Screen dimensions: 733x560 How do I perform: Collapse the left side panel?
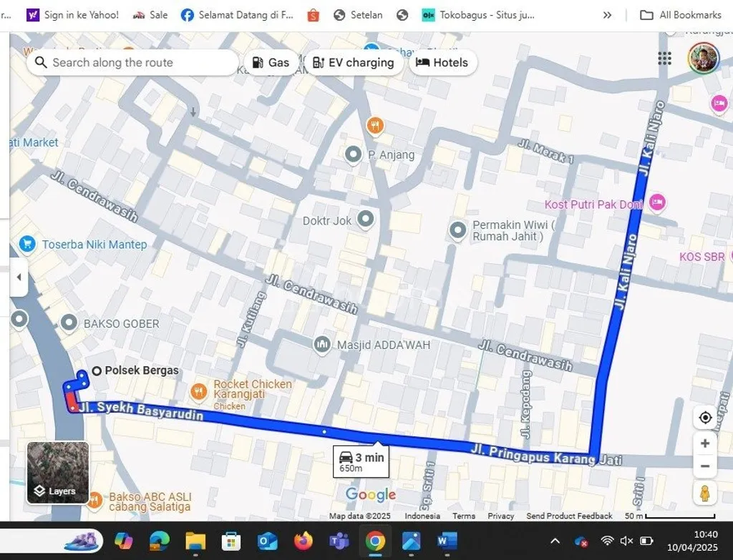(19, 277)
